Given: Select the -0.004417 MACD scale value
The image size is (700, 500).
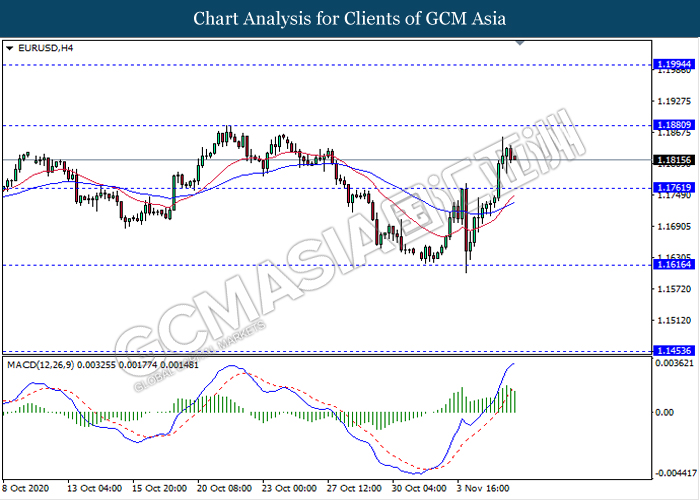Looking at the screenshot, I should coord(676,474).
